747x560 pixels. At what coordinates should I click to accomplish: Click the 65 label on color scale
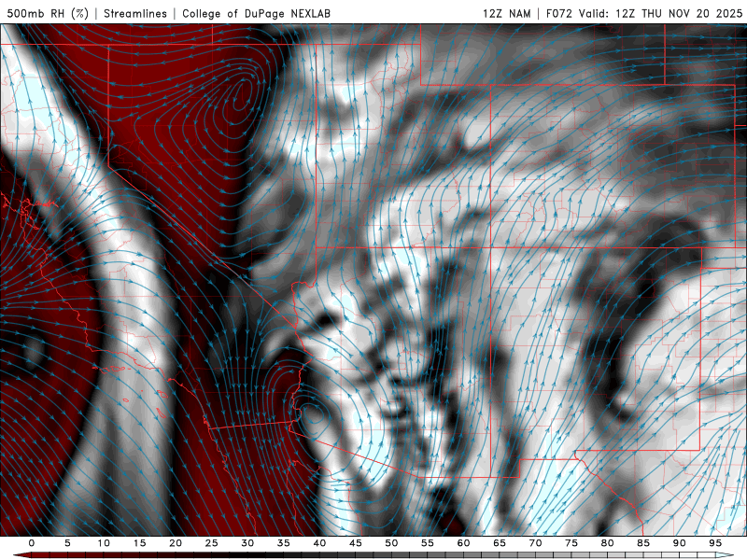pos(500,543)
